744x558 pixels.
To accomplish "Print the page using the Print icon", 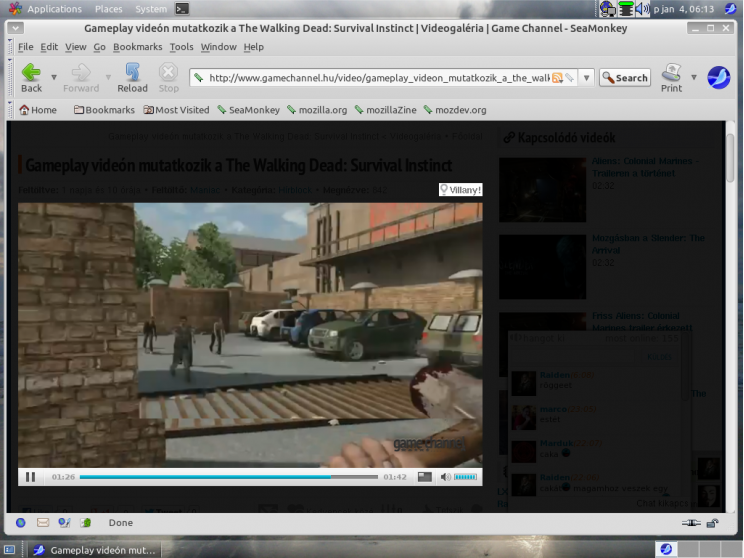I will point(671,78).
